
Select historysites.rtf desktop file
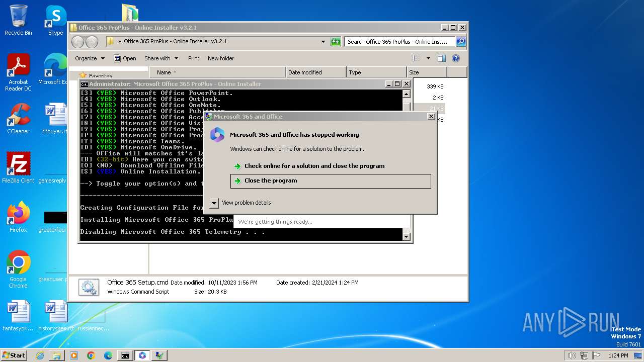(x=56, y=316)
